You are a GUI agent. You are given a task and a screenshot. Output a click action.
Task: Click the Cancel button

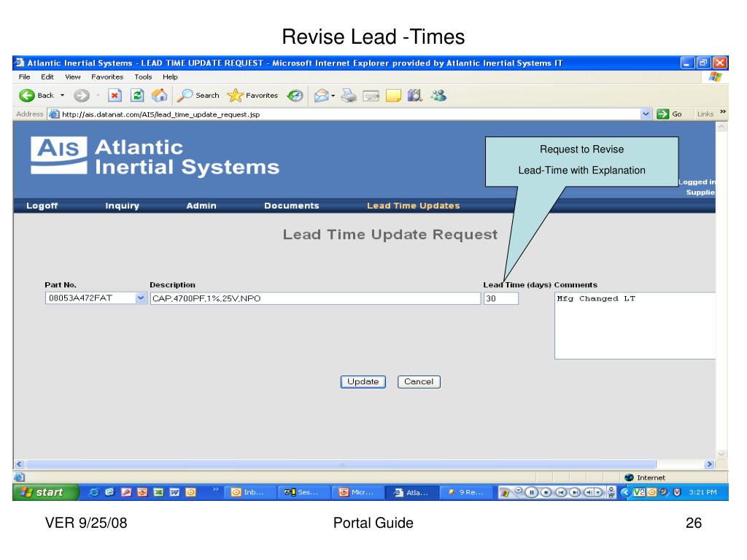click(419, 382)
